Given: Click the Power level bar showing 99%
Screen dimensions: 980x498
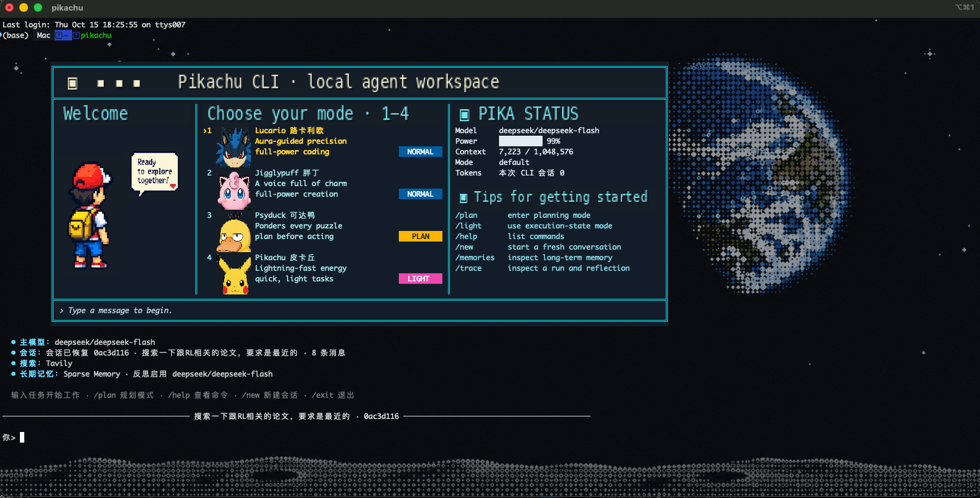Looking at the screenshot, I should point(521,141).
